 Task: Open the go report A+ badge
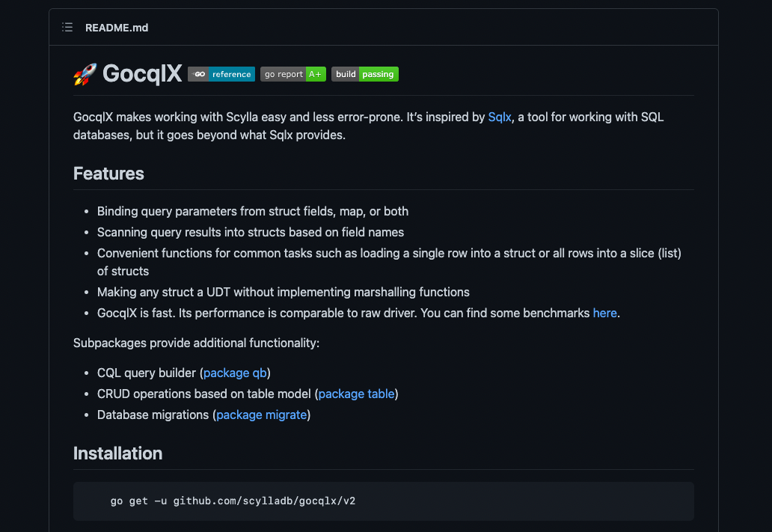coord(293,74)
